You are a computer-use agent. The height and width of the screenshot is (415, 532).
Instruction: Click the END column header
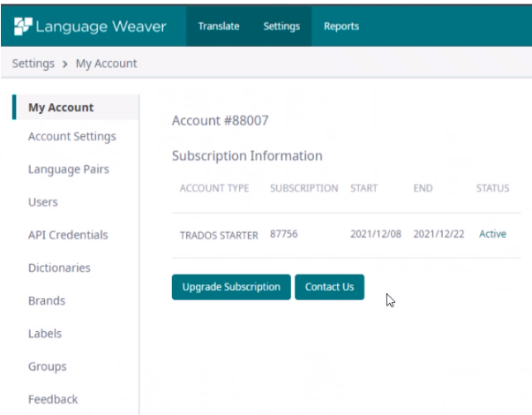click(x=423, y=188)
